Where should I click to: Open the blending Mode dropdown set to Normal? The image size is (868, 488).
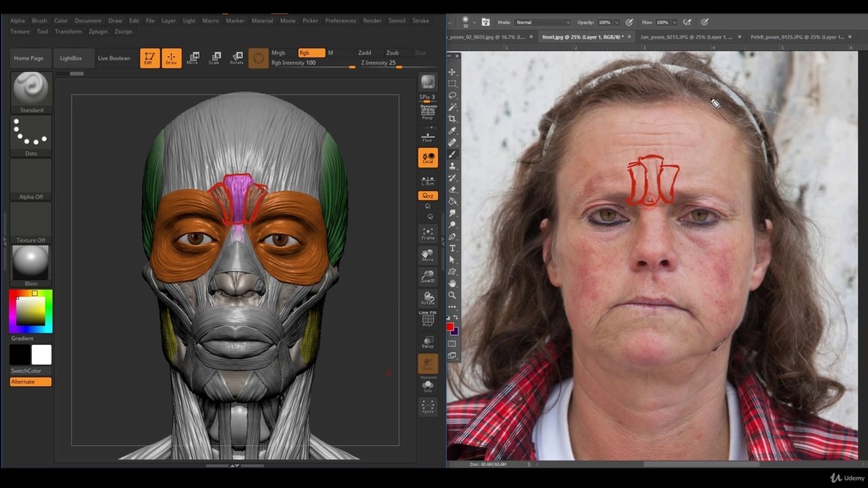542,22
